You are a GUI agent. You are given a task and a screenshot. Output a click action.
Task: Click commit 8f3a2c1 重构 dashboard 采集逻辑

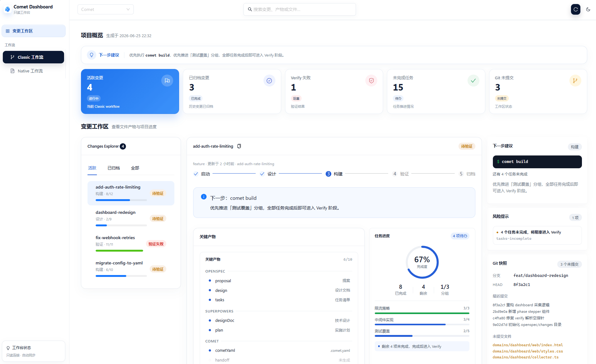[x=521, y=305]
